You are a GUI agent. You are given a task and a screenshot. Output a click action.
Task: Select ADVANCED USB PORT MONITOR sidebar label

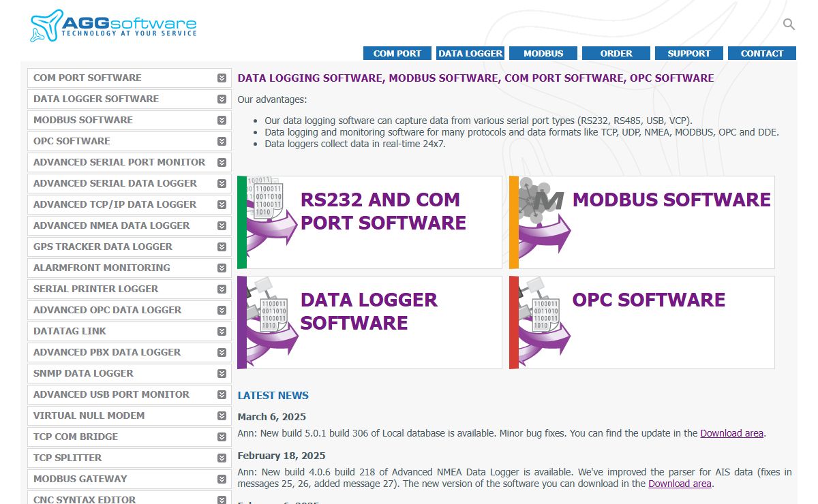coord(111,394)
